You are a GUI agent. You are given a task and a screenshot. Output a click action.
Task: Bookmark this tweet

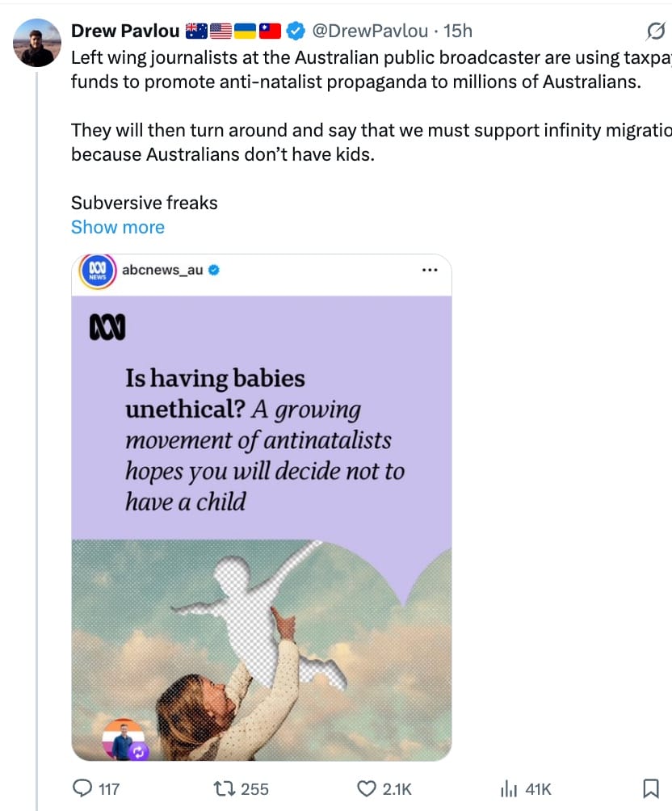[x=649, y=788]
